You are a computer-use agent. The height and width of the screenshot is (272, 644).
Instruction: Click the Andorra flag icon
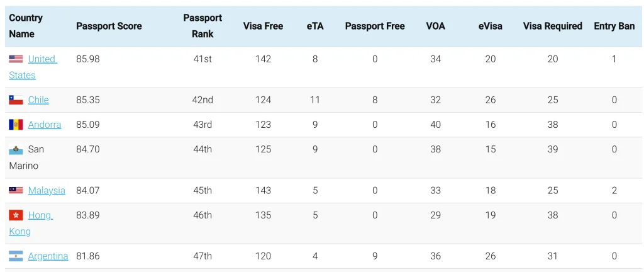16,125
